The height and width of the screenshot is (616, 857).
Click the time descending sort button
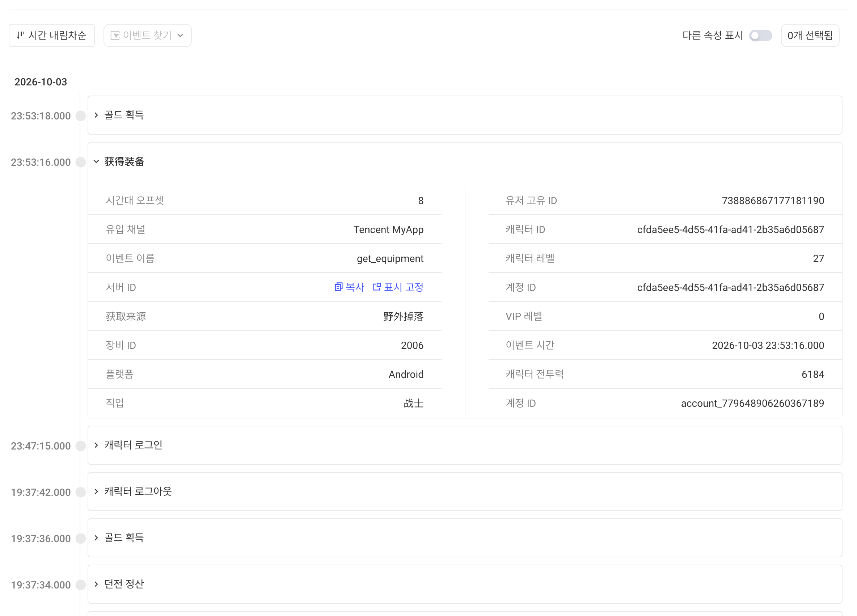tap(52, 35)
